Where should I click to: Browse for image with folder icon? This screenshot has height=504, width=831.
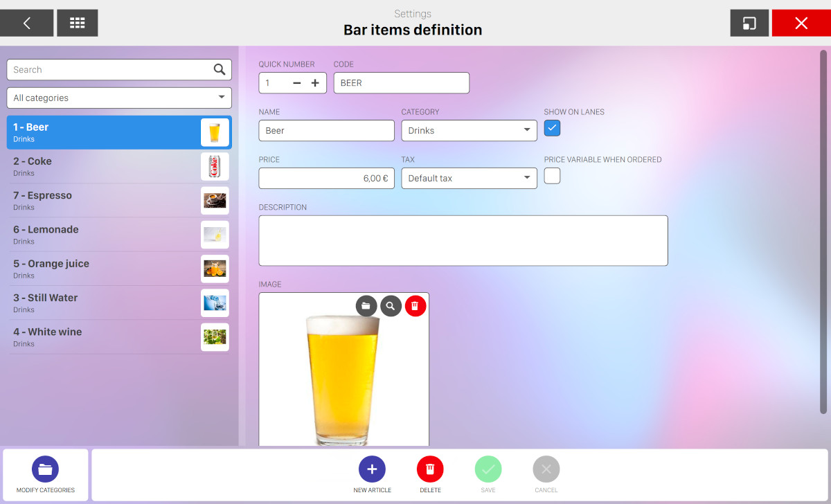[x=366, y=306]
